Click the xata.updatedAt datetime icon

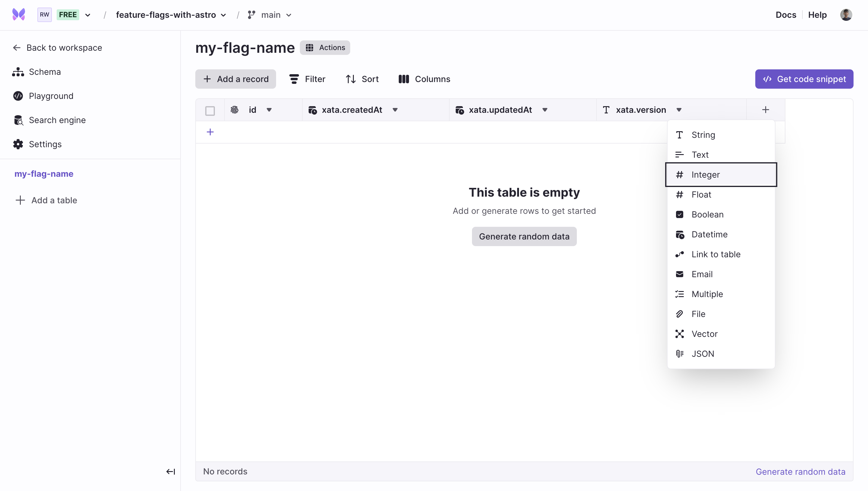460,110
